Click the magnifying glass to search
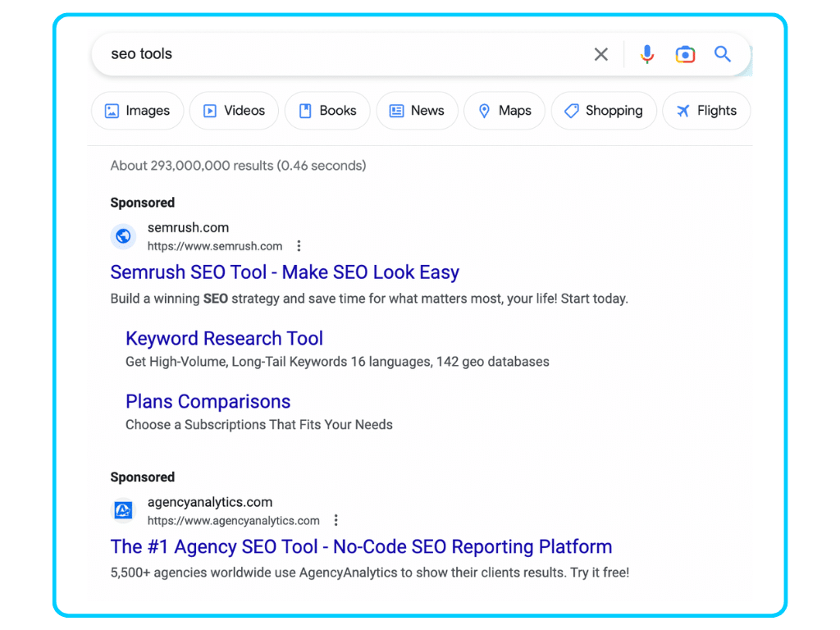Screen dimensions: 840x630 (x=723, y=53)
